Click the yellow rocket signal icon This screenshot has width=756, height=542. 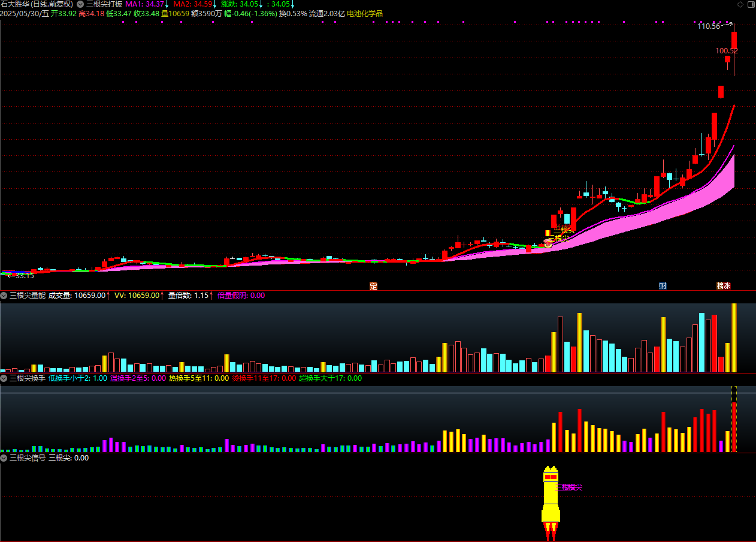point(551,496)
